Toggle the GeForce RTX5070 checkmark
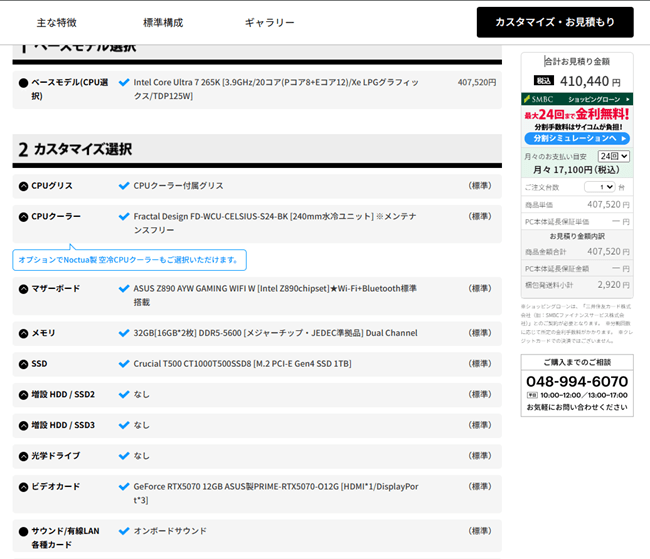The width and height of the screenshot is (650, 559). coord(124,486)
